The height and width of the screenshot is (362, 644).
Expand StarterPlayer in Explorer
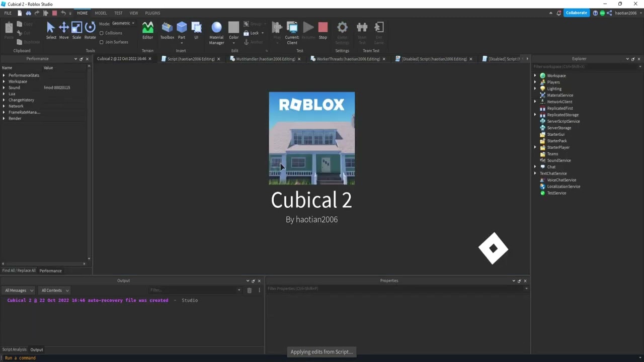tap(535, 148)
